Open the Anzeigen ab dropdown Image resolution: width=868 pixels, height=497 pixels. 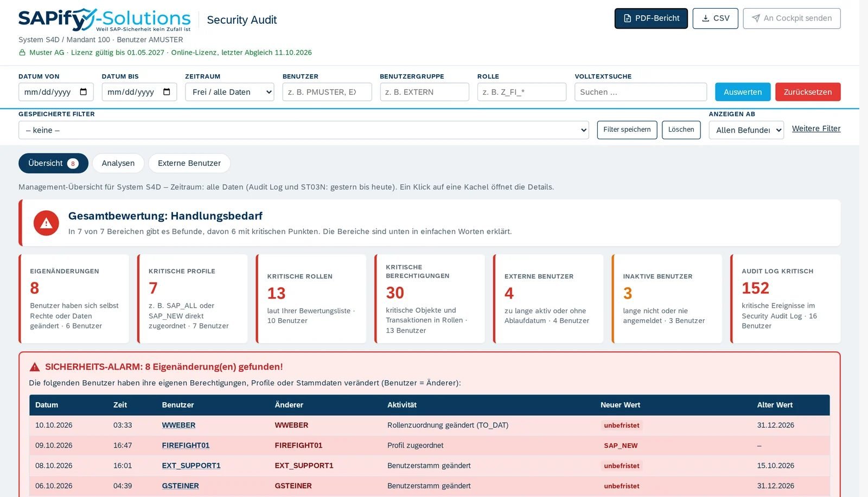click(746, 130)
